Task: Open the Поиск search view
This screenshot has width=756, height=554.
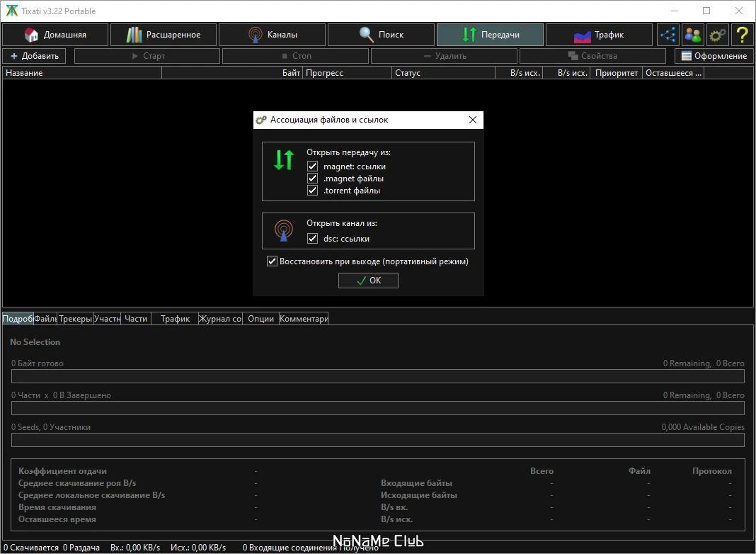Action: click(382, 35)
